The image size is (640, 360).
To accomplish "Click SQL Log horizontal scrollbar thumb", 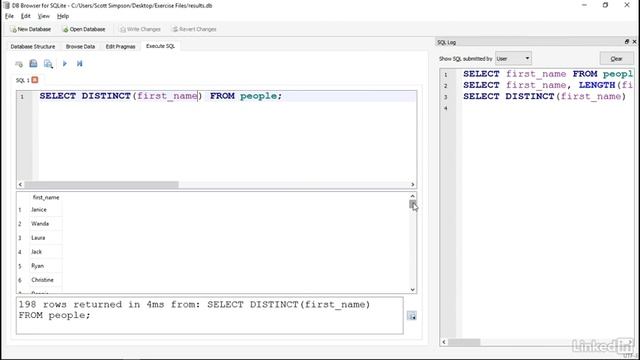I will coord(464,342).
